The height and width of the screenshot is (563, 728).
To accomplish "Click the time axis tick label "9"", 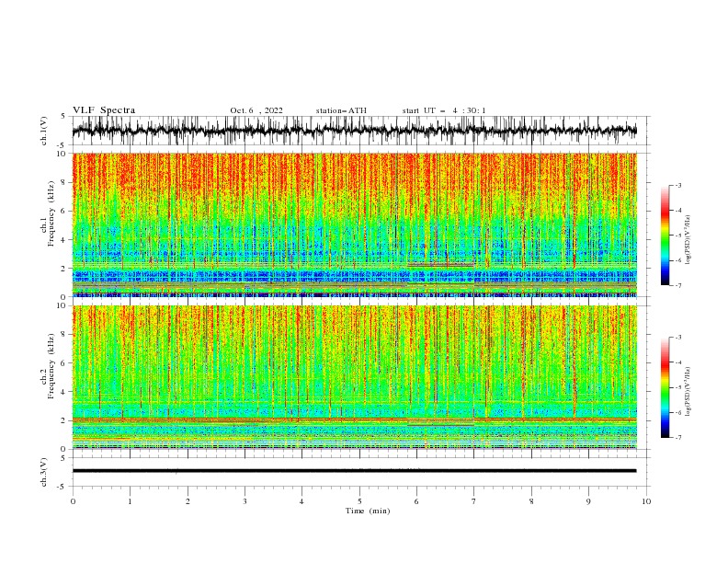I will tap(588, 501).
